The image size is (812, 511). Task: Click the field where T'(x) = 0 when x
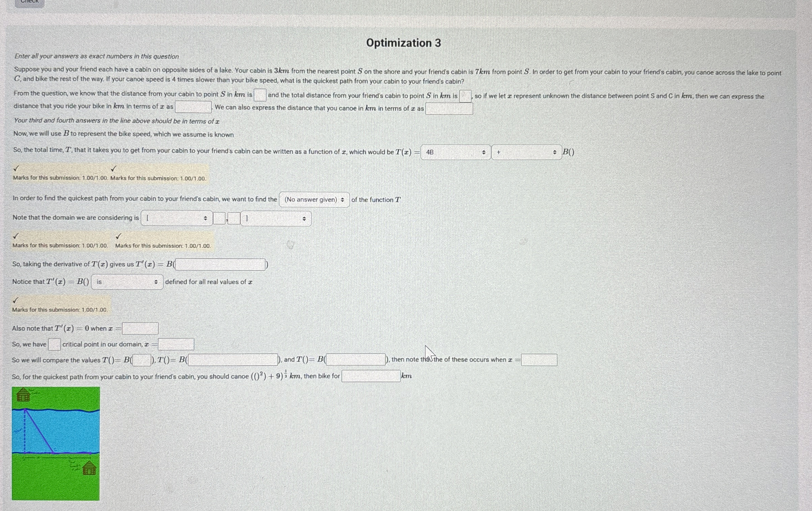pos(140,328)
